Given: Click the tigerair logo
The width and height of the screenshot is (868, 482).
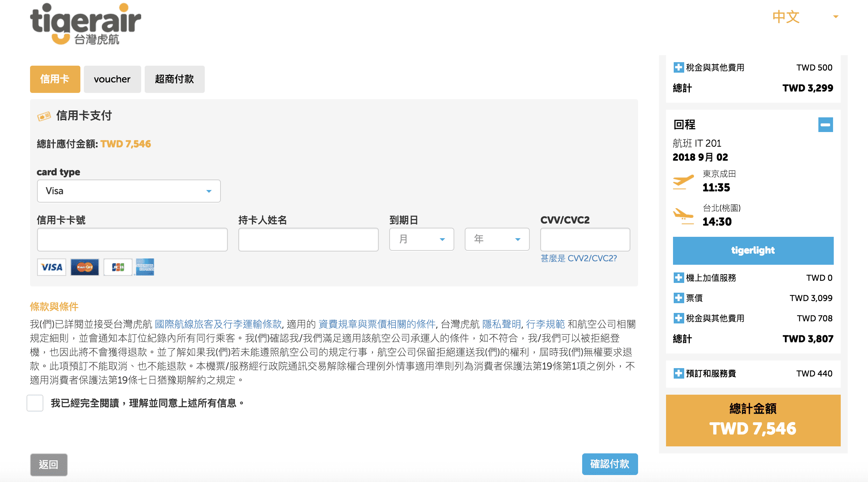Looking at the screenshot, I should click(x=85, y=24).
